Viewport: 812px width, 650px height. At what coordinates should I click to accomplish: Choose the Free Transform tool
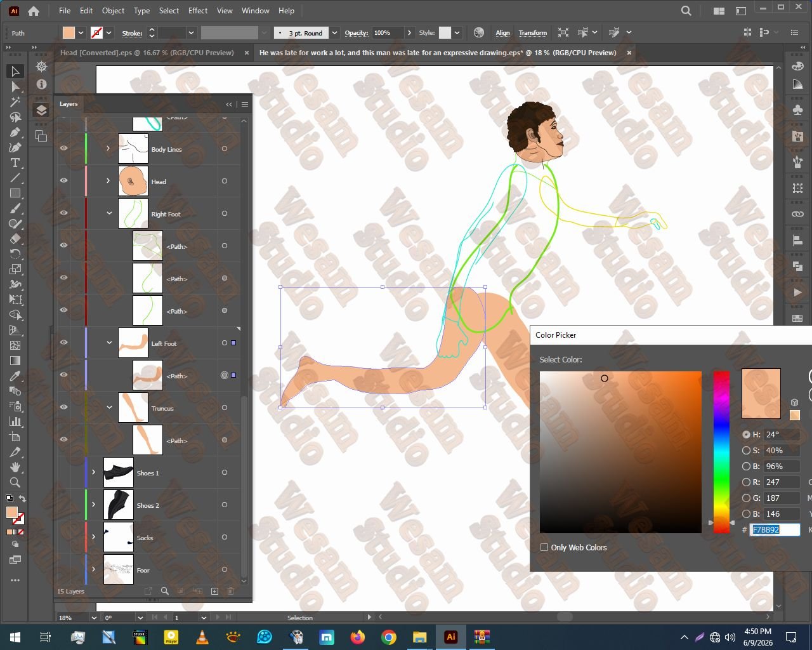click(x=15, y=300)
